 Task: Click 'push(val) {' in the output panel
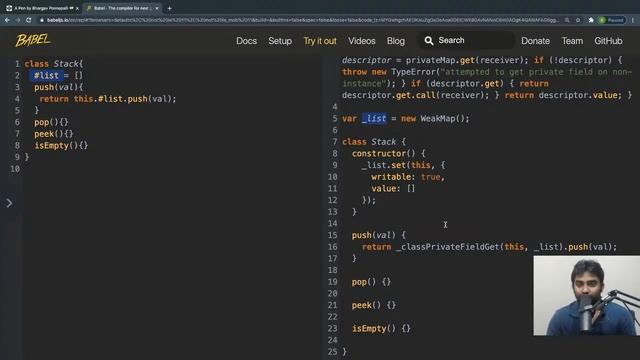click(379, 235)
